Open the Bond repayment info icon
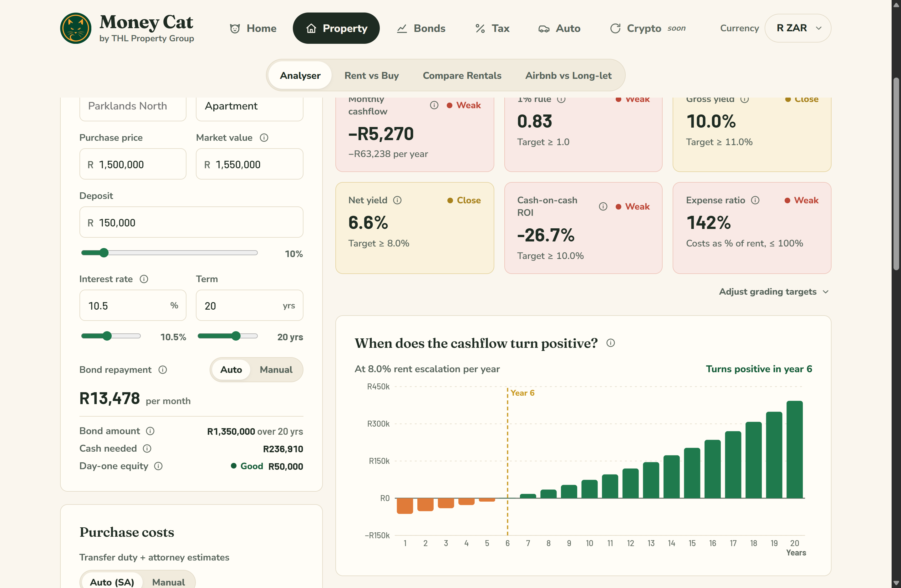The height and width of the screenshot is (588, 901). point(162,370)
